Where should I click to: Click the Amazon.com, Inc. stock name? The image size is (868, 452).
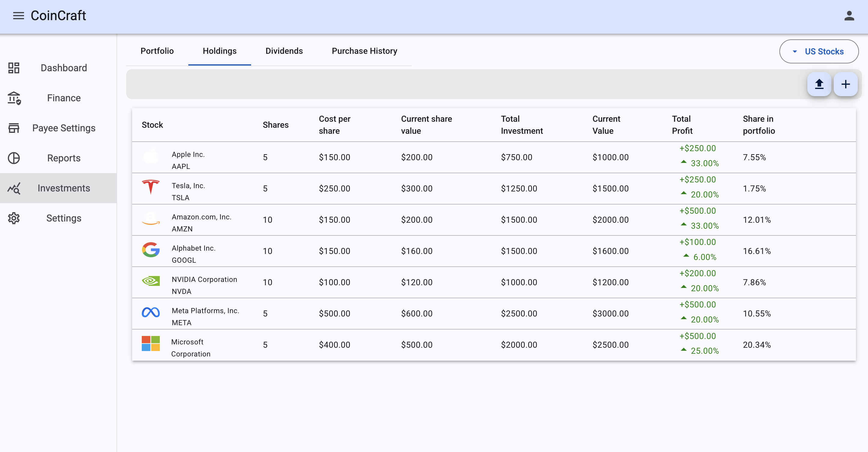tap(202, 217)
